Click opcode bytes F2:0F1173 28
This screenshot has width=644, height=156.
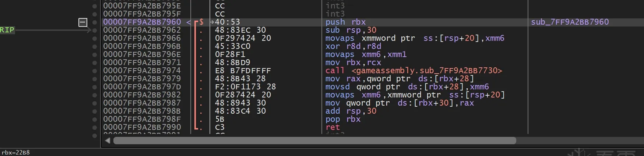pyautogui.click(x=246, y=87)
